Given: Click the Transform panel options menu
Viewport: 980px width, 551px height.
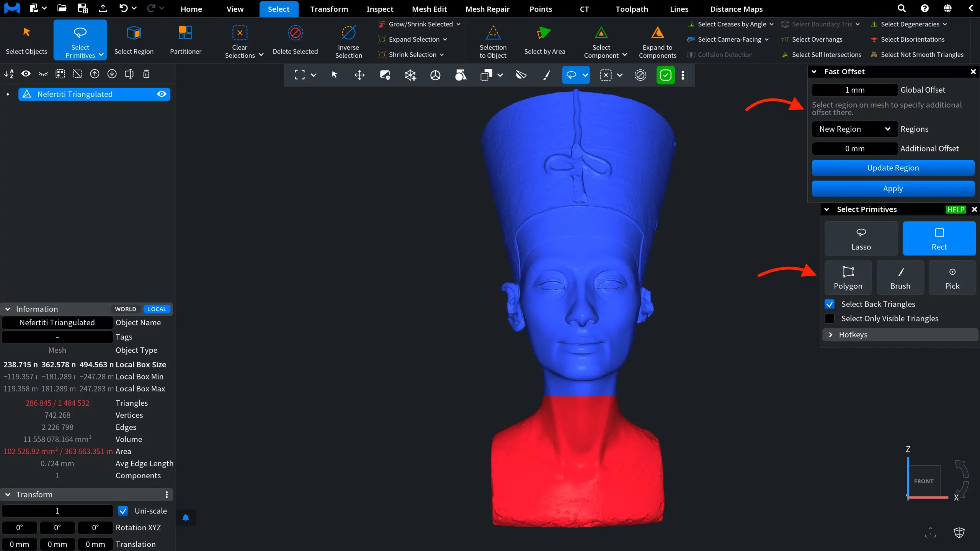Looking at the screenshot, I should pyautogui.click(x=167, y=495).
